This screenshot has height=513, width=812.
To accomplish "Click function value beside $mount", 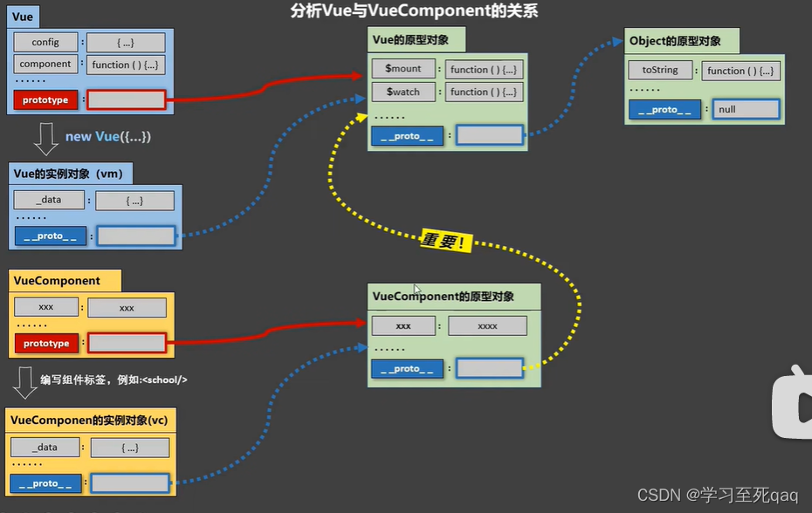I will pyautogui.click(x=484, y=70).
